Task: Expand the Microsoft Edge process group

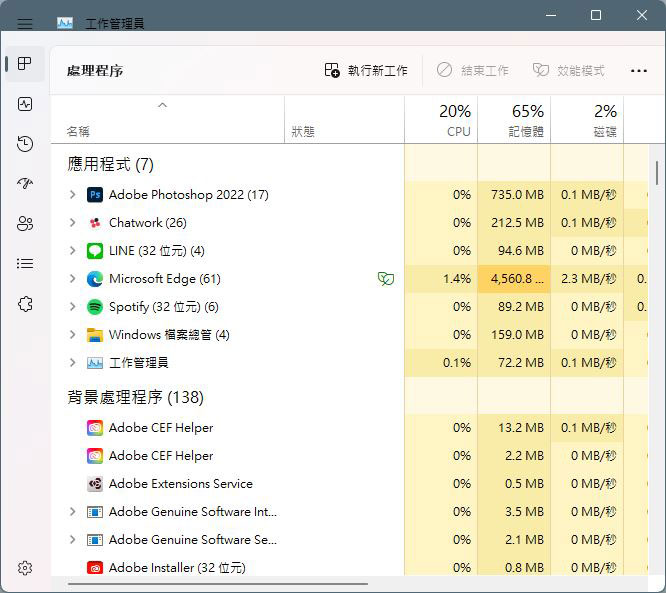Action: click(72, 279)
